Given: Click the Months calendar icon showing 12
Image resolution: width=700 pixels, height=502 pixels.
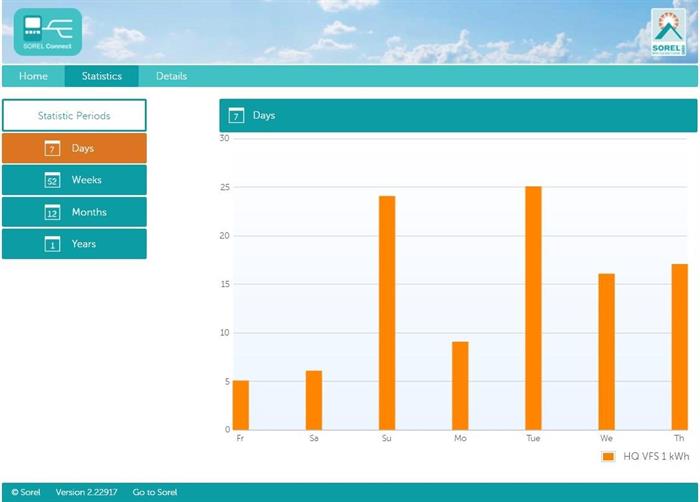Looking at the screenshot, I should [x=53, y=213].
